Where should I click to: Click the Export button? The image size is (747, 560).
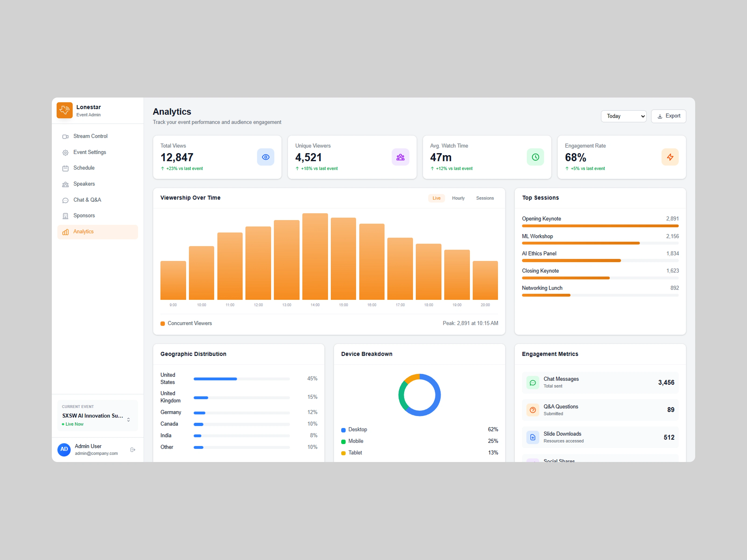click(668, 116)
